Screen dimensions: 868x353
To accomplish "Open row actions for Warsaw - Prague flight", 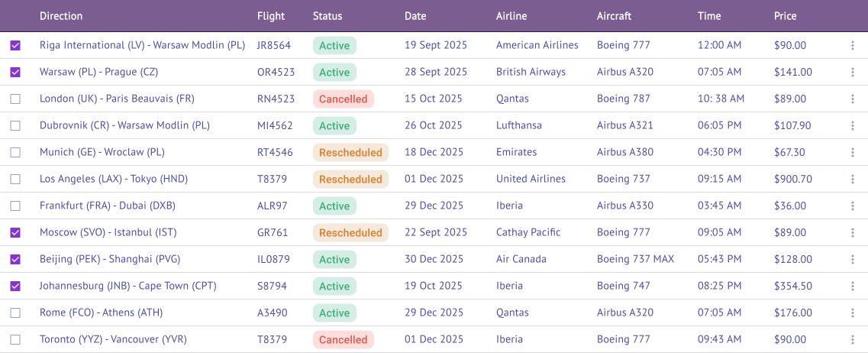I will (x=853, y=72).
